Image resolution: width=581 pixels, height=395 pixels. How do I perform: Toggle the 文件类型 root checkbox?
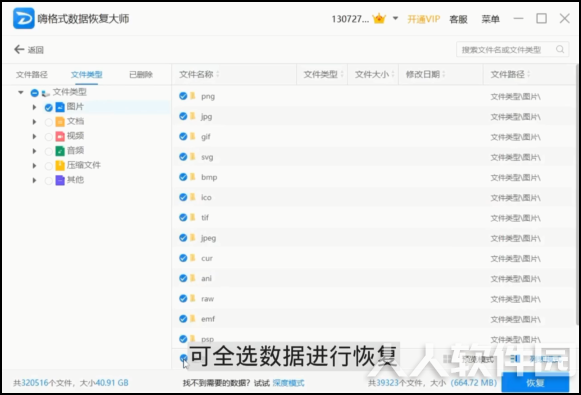click(x=34, y=93)
